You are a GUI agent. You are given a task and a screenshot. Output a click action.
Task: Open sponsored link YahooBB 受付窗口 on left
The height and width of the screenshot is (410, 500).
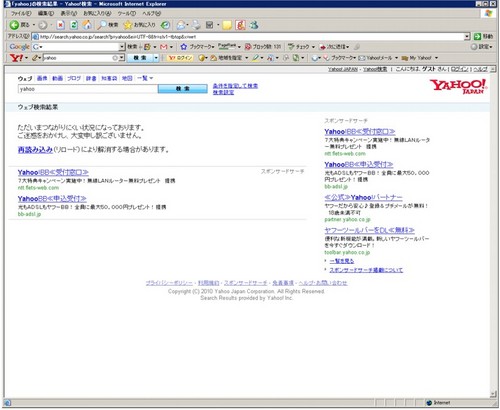(x=53, y=172)
